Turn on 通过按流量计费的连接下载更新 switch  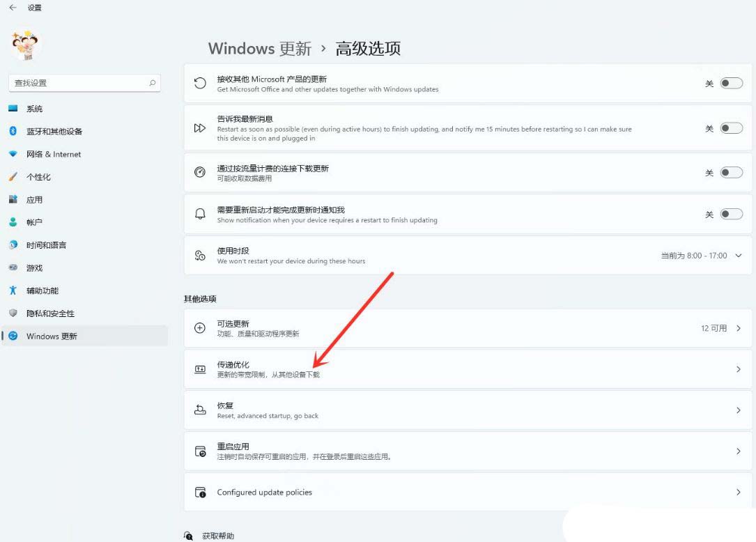tap(731, 173)
